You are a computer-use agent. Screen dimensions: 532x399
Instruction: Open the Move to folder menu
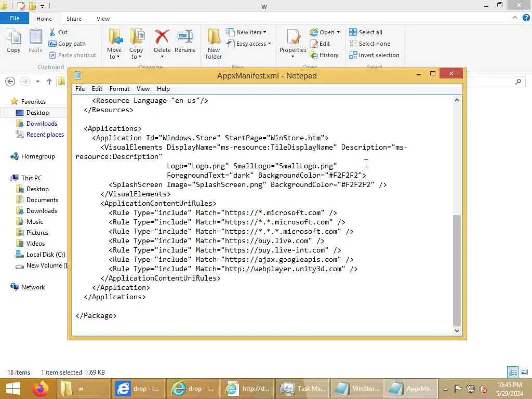(114, 44)
